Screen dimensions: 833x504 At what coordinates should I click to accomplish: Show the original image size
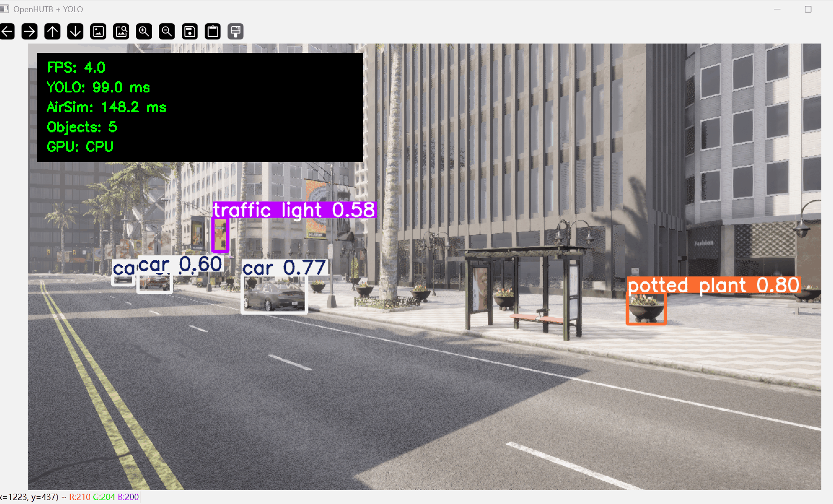(x=98, y=31)
